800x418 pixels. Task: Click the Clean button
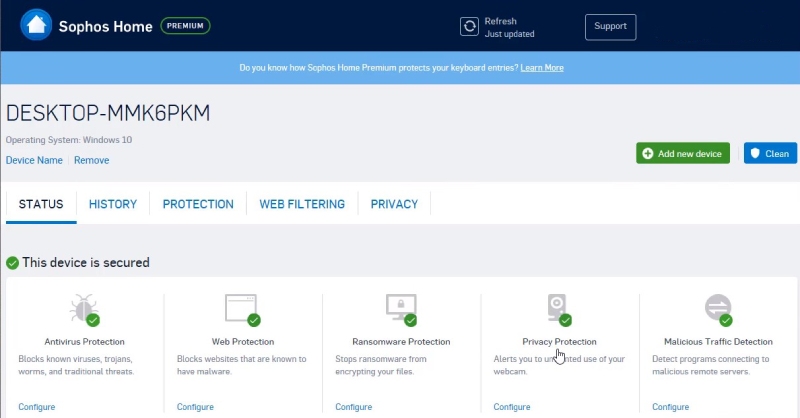coord(770,153)
